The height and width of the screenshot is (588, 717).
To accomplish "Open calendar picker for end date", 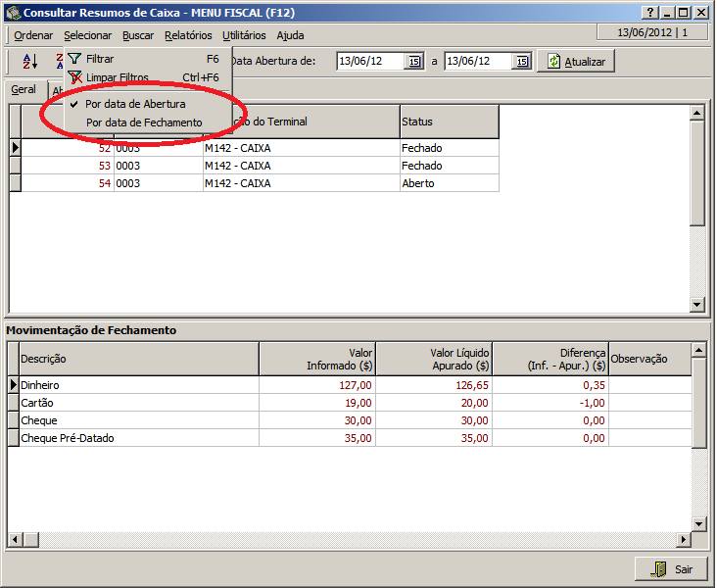I will tap(522, 61).
